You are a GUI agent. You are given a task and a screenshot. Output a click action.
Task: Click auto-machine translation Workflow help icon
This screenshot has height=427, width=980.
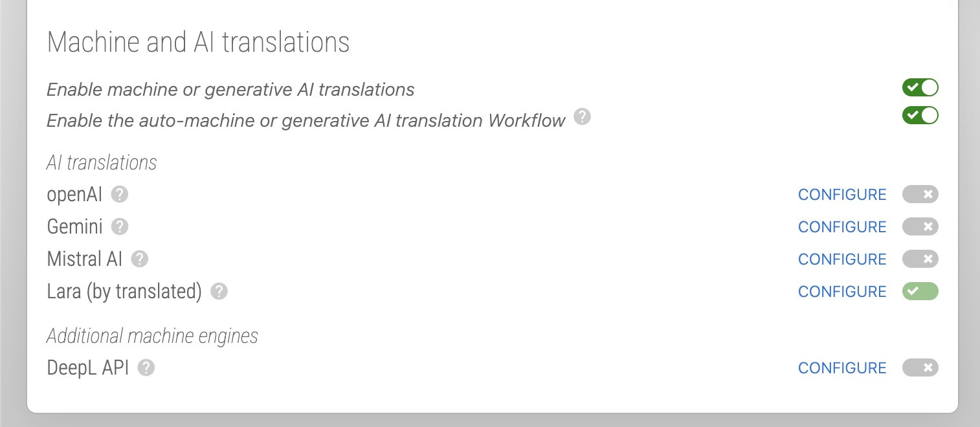coord(583,117)
